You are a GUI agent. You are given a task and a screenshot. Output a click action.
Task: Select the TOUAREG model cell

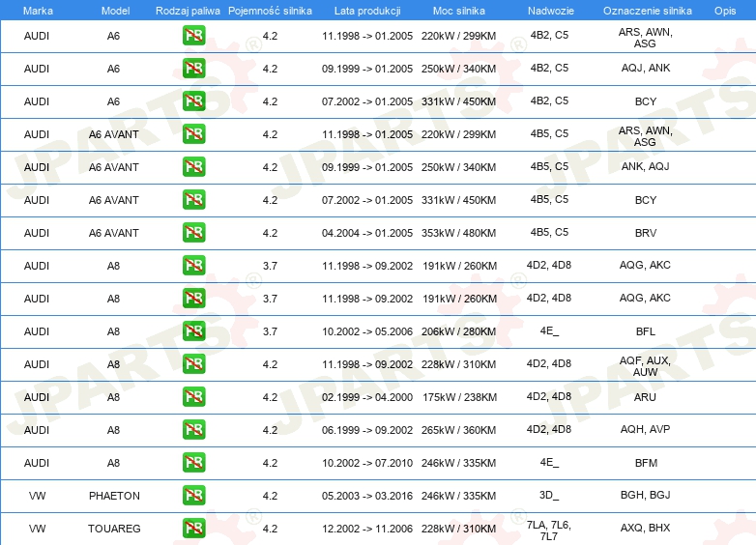pyautogui.click(x=114, y=529)
